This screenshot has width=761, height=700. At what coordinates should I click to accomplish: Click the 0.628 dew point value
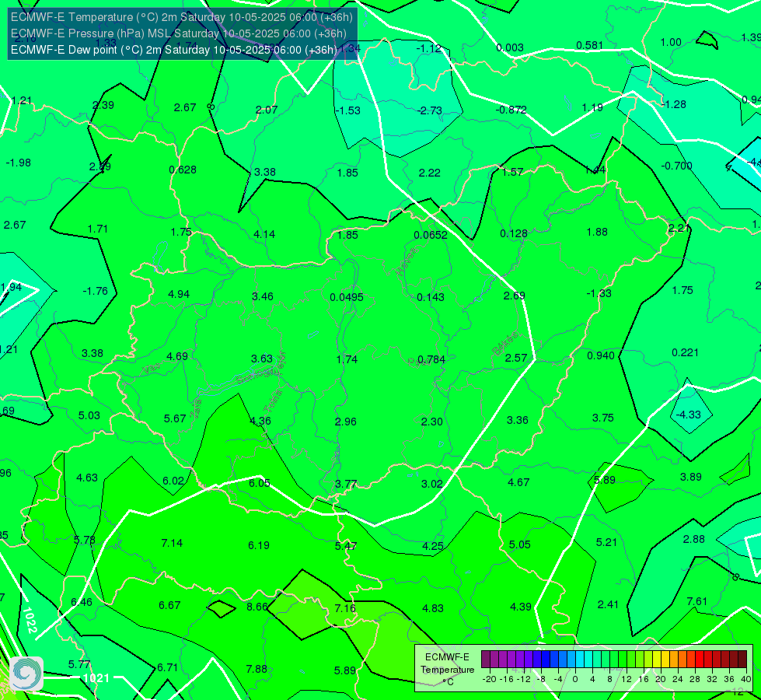183,170
